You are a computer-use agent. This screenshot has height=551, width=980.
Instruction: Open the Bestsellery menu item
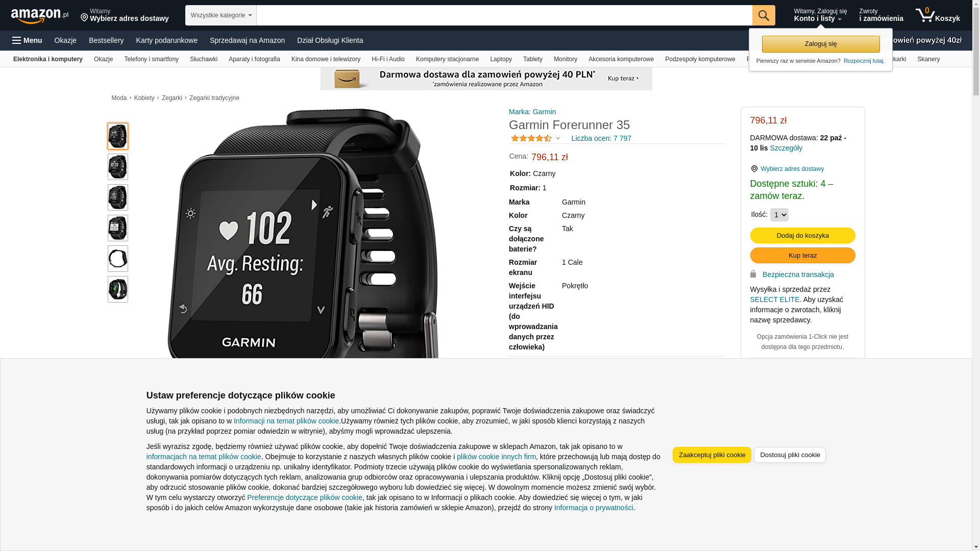click(106, 40)
